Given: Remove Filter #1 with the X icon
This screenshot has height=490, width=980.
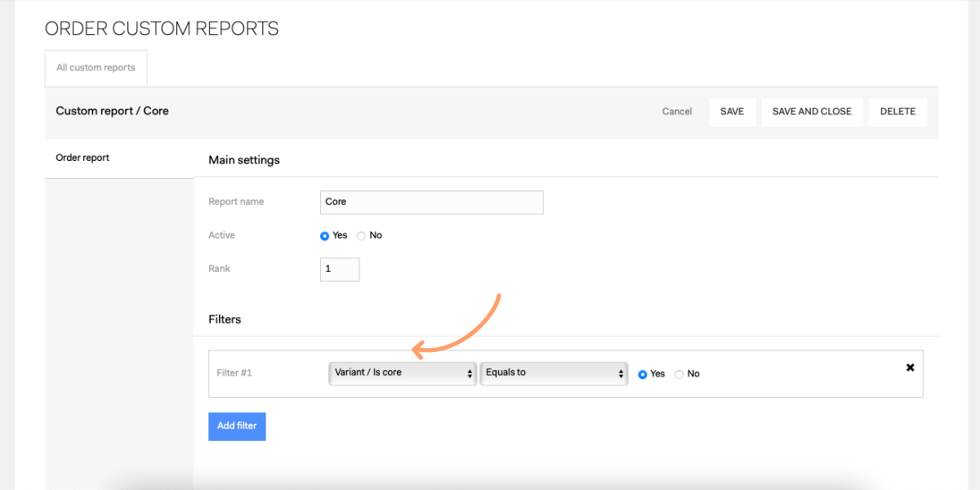Looking at the screenshot, I should (x=910, y=367).
